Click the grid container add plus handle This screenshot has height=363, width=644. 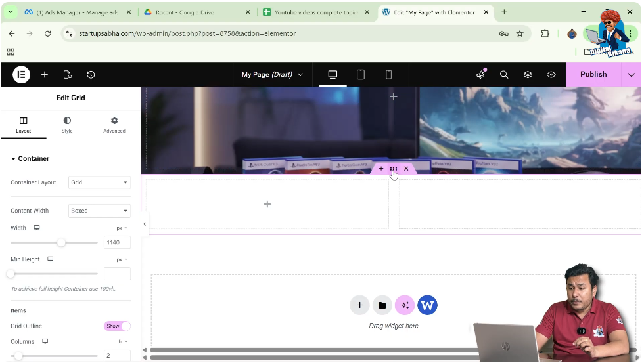point(381,169)
